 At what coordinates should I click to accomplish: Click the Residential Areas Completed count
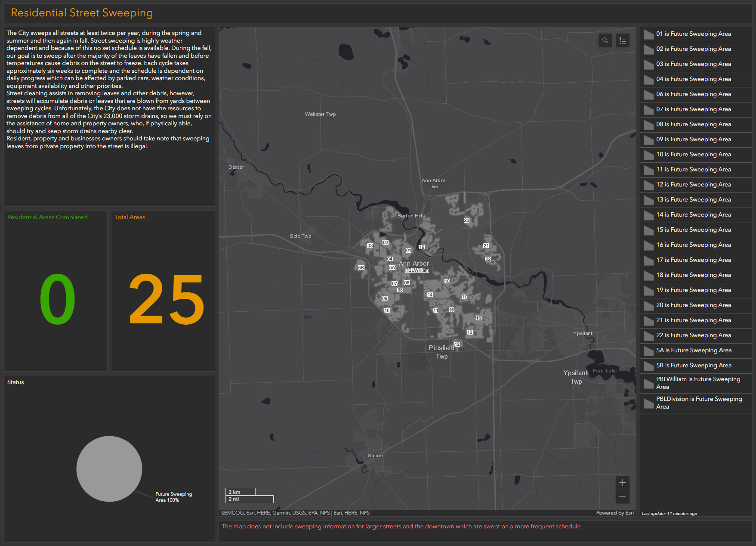click(x=57, y=300)
